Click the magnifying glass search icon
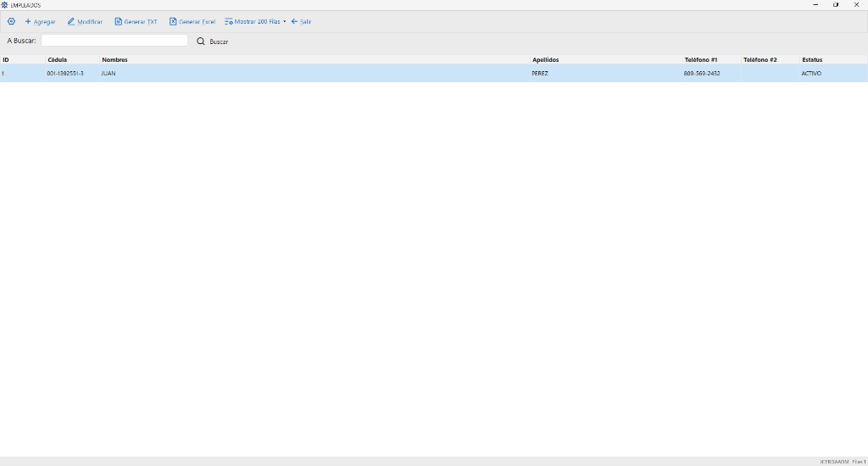Image resolution: width=868 pixels, height=466 pixels. [201, 42]
